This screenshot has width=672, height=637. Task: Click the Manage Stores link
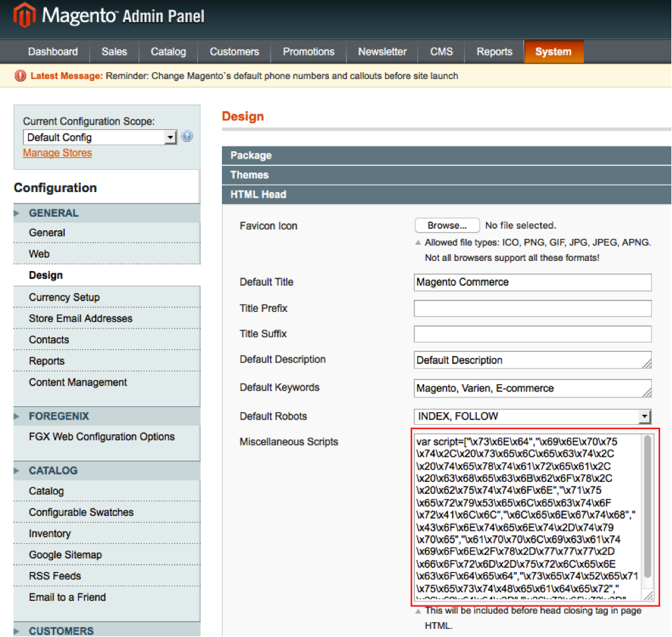(58, 153)
